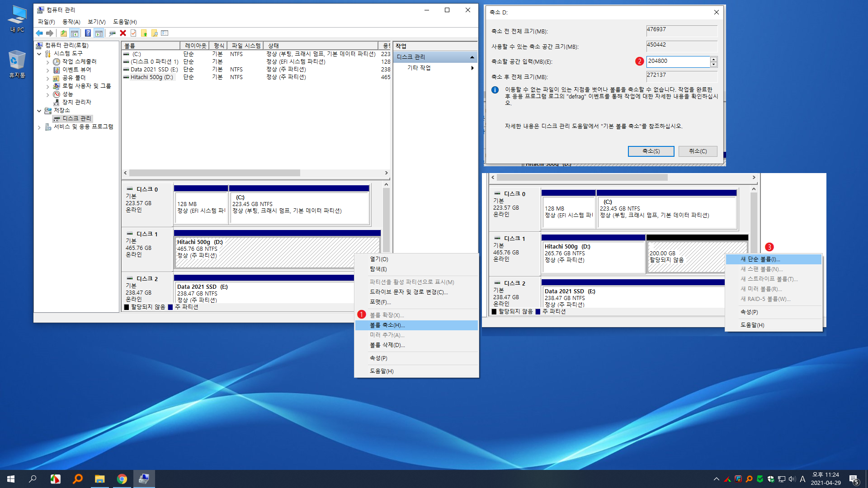Click the magnifier folder search toolbar icon

click(x=155, y=33)
